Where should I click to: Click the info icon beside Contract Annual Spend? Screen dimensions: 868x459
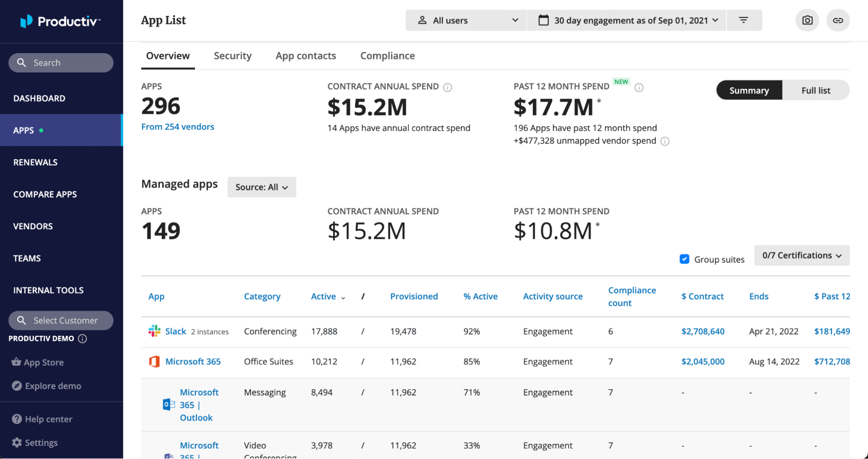click(x=448, y=87)
